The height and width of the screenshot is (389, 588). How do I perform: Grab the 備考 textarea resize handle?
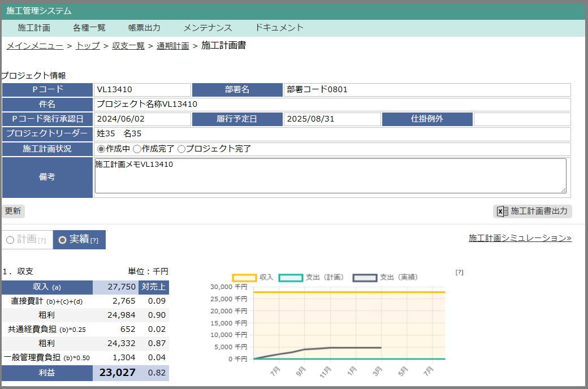click(x=564, y=191)
